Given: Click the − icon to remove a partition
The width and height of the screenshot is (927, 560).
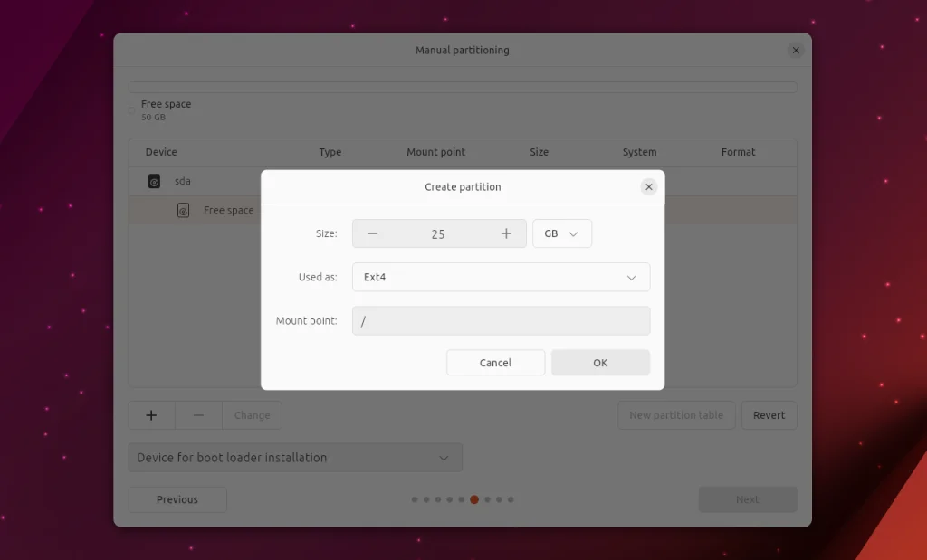Looking at the screenshot, I should (x=197, y=415).
